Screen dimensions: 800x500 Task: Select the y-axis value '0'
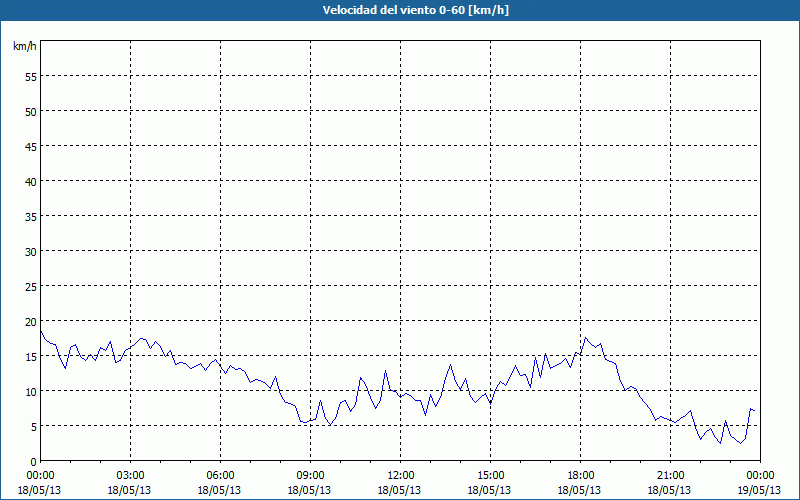pos(34,462)
